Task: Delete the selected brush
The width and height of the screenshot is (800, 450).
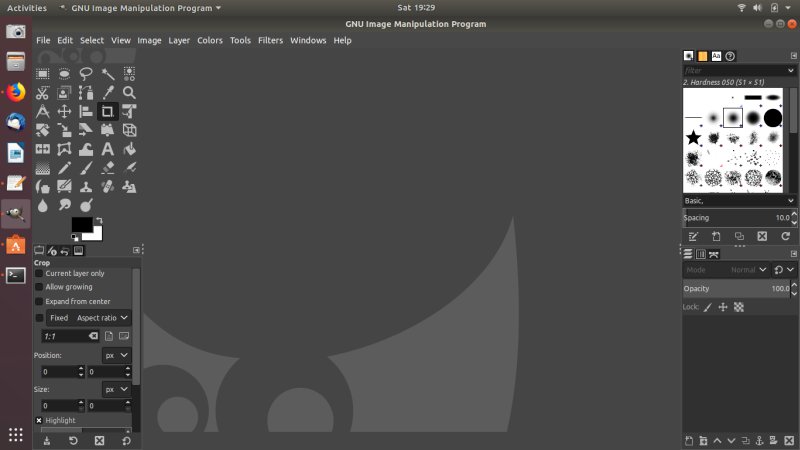Action: click(x=762, y=236)
